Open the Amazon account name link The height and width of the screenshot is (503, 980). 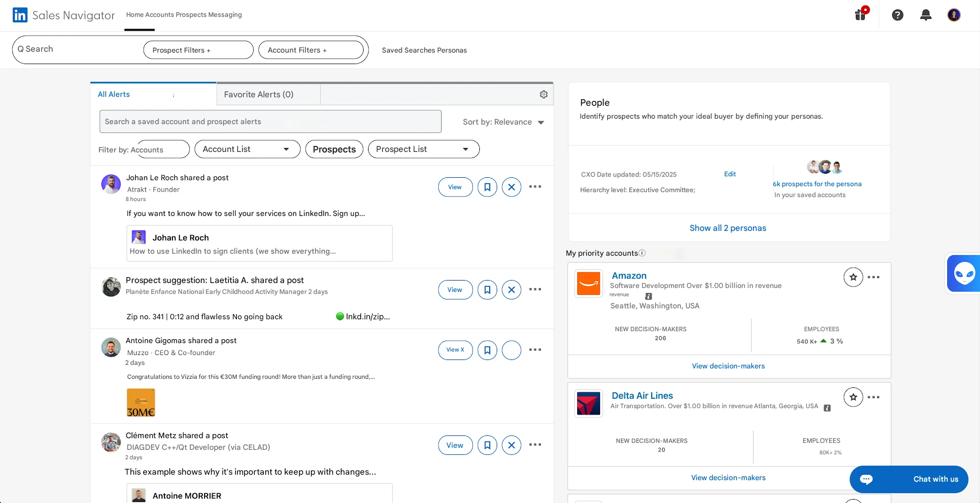pos(629,276)
